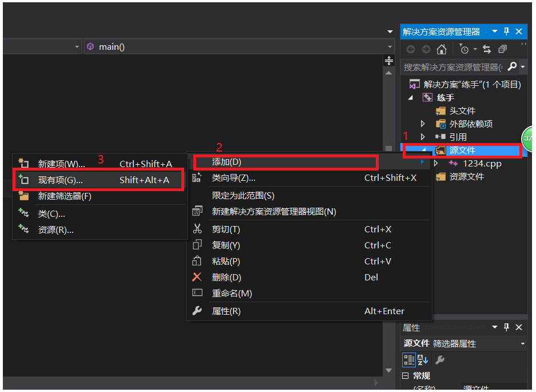Click 重命名(M) in the context menu

[309, 294]
